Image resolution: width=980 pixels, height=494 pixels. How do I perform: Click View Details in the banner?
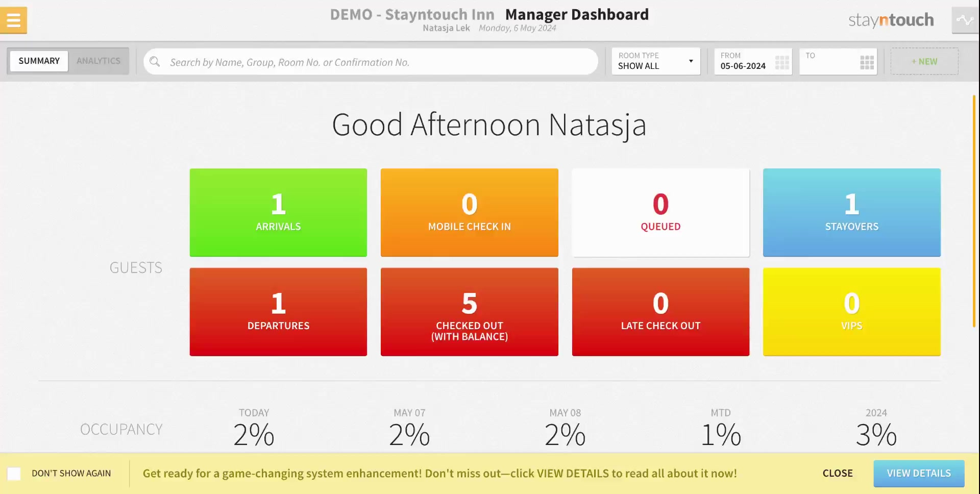919,473
